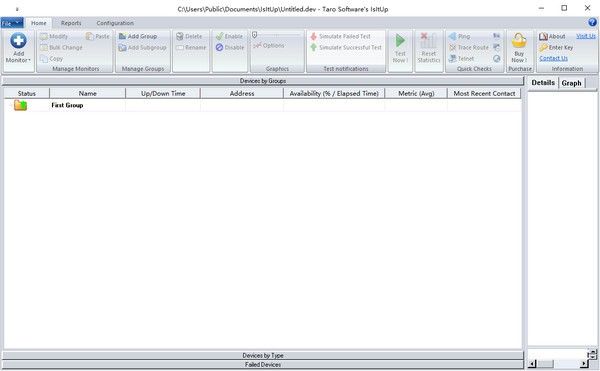
Task: Show the Details pane tab
Action: click(543, 83)
